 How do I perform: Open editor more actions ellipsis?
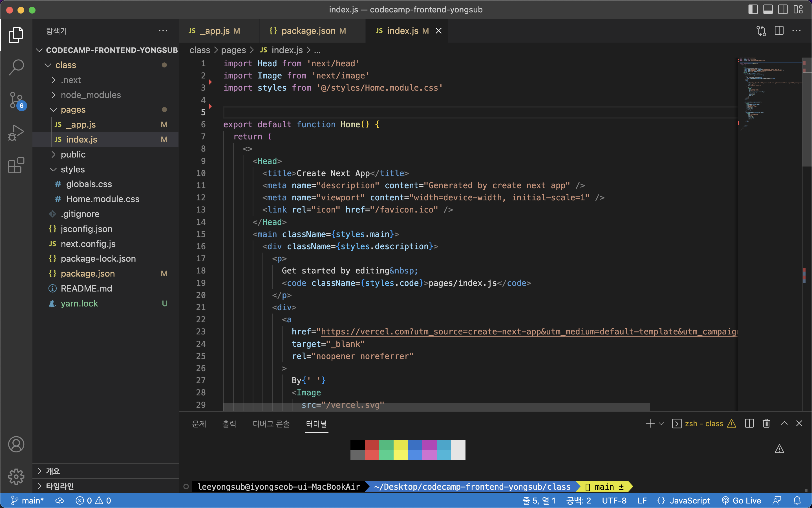(x=796, y=31)
